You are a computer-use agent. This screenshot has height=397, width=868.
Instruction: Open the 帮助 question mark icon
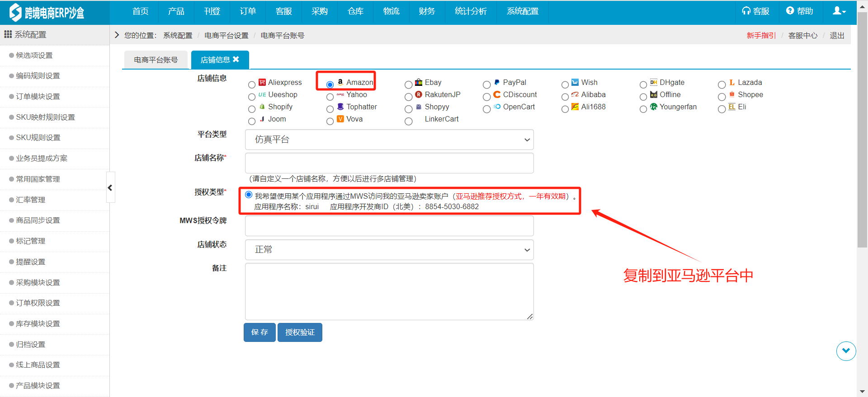(x=790, y=11)
